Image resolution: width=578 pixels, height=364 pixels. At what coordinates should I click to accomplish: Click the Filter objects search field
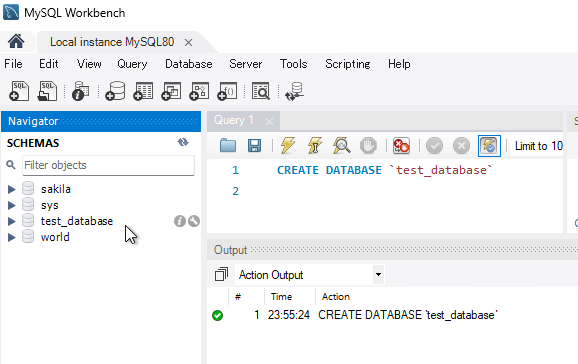click(x=108, y=165)
